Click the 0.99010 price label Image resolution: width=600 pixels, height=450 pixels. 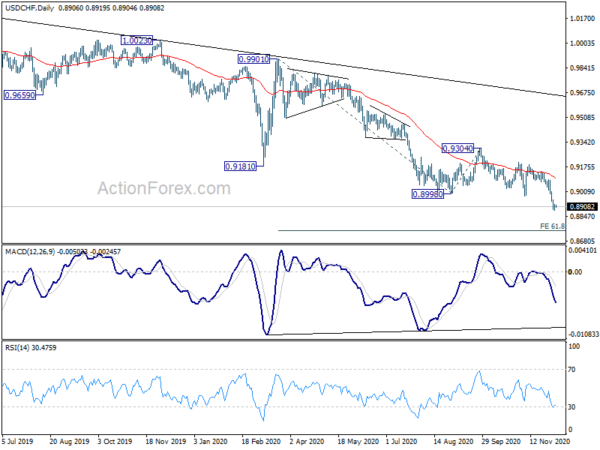point(254,59)
